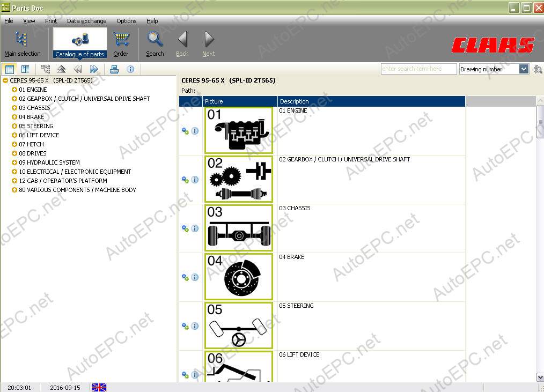The width and height of the screenshot is (544, 392).
Task: Click the 05 steering thumbnail picture
Action: tap(239, 326)
